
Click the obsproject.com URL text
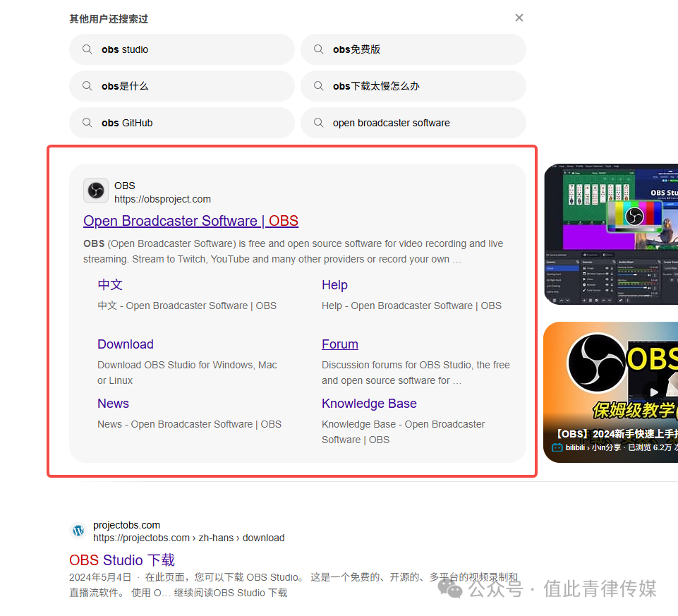(x=162, y=199)
